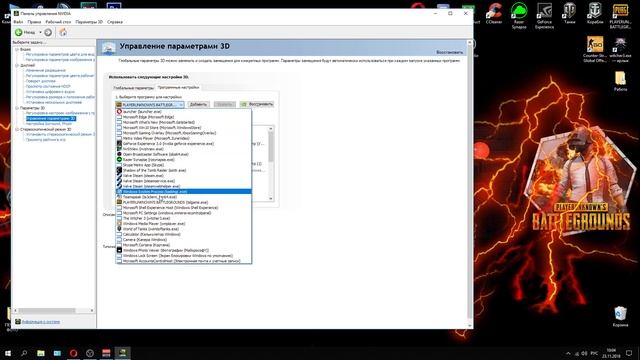Select Установка нескольких дисплеев tree item
Viewport: 640px width, 360px height.
[x=53, y=102]
